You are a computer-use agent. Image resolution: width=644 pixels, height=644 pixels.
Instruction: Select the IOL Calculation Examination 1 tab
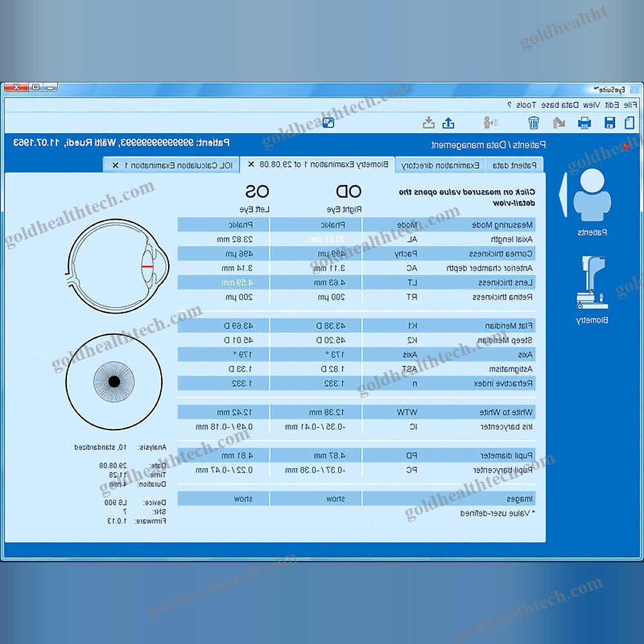pyautogui.click(x=171, y=165)
